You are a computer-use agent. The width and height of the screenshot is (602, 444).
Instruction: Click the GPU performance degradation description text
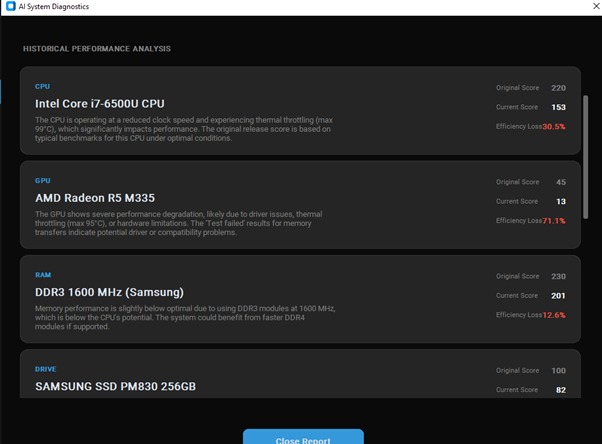[x=179, y=223]
